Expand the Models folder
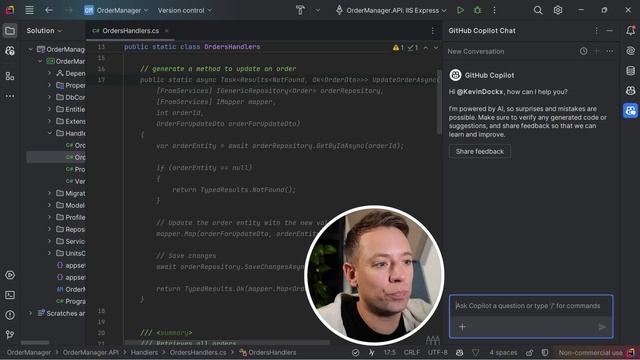 pos(49,205)
